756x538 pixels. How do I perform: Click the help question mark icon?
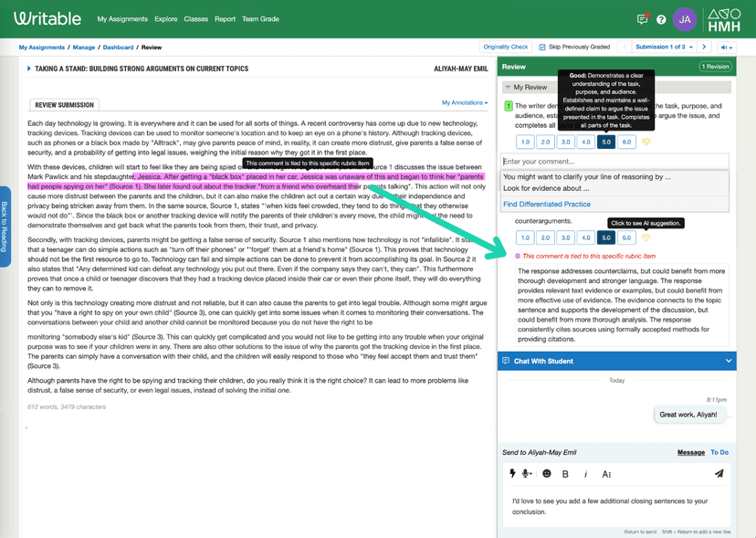[661, 19]
